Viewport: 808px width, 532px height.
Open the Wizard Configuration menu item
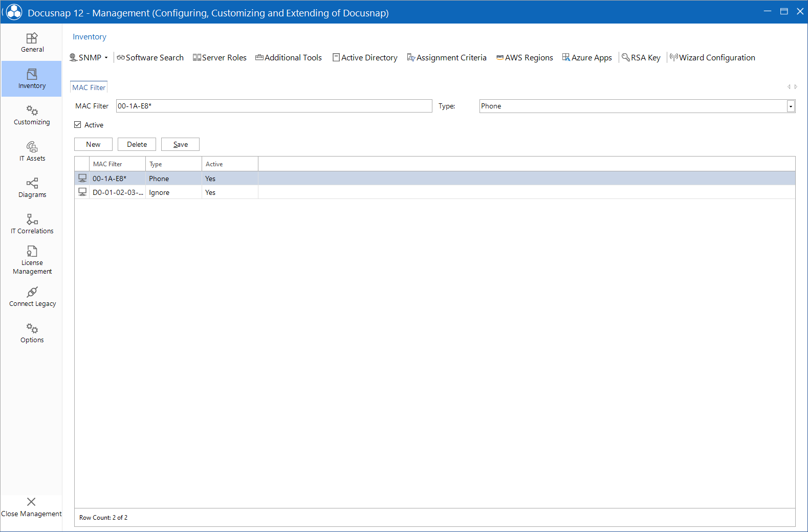coord(712,57)
